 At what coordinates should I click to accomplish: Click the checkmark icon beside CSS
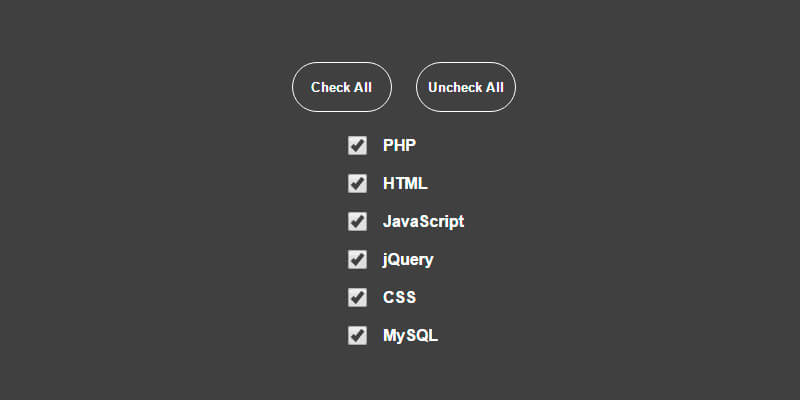(357, 298)
